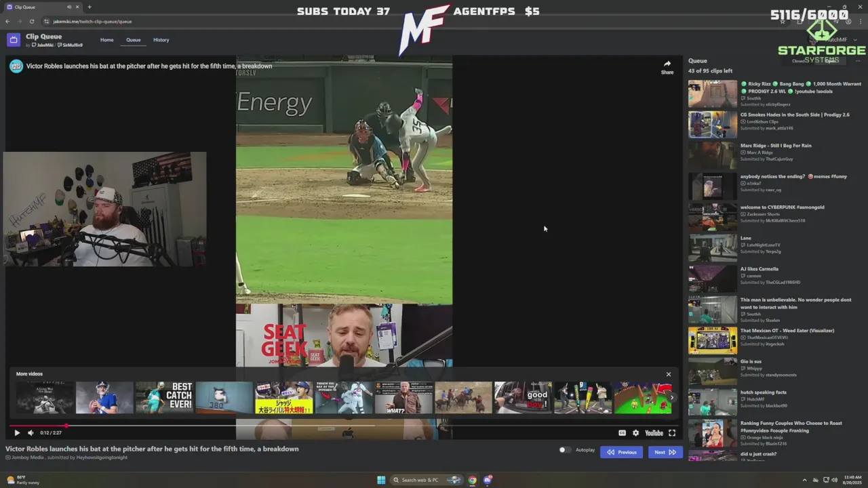Click '43 of 95 clips left' text
This screenshot has width=868, height=488.
click(x=710, y=70)
